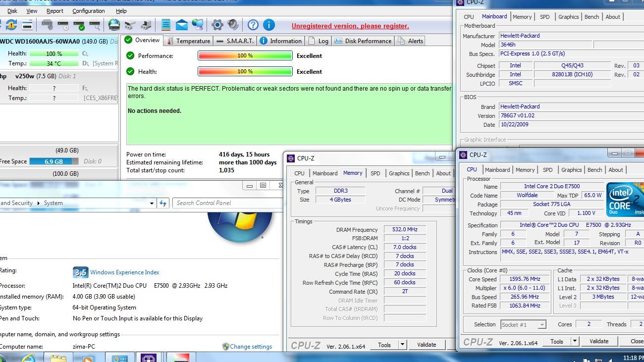Click the envelope e-mail toolbar icon

coord(182,25)
